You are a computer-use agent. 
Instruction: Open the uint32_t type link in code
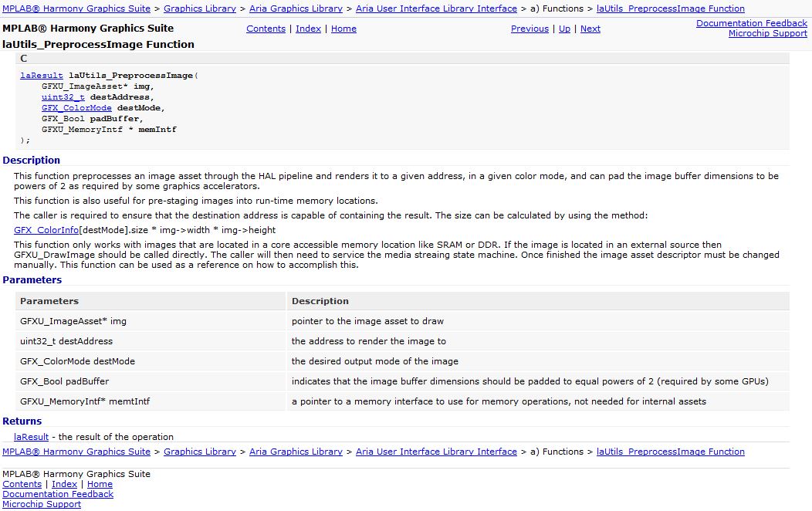click(x=63, y=97)
